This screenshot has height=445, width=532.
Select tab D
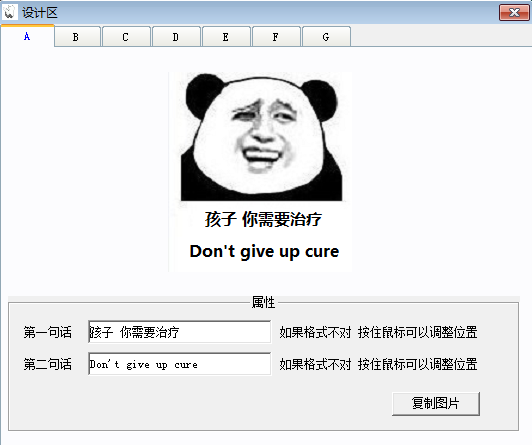176,37
